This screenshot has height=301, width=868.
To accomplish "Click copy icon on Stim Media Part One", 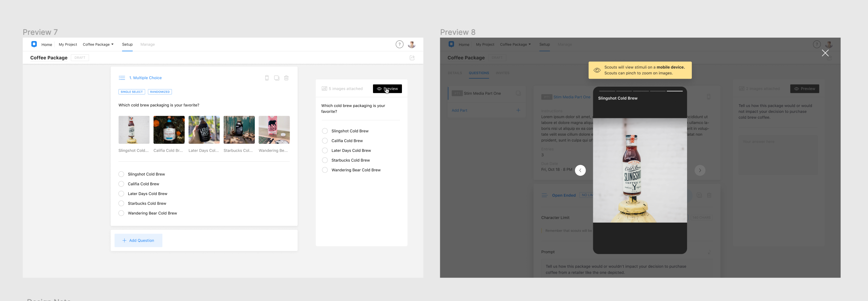I will [x=518, y=93].
